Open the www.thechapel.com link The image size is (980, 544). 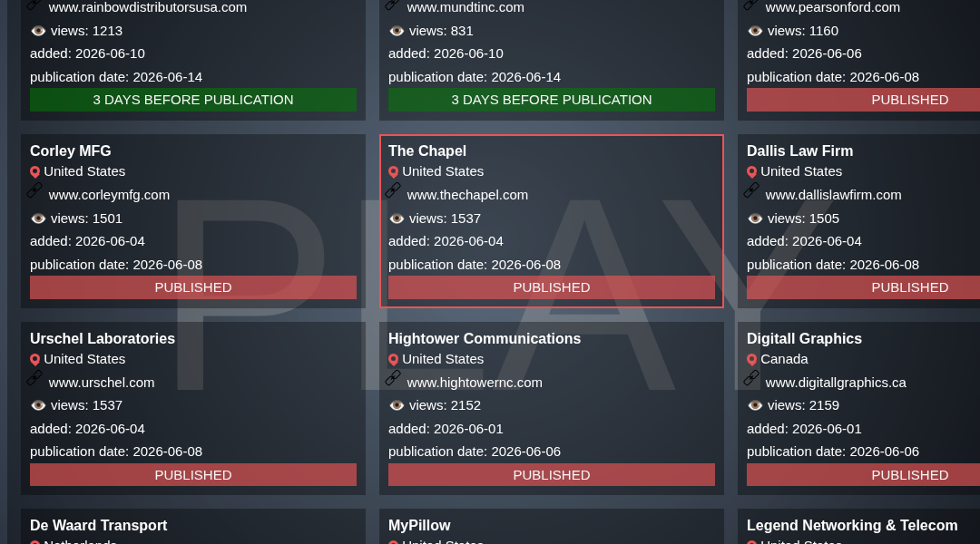[467, 195]
